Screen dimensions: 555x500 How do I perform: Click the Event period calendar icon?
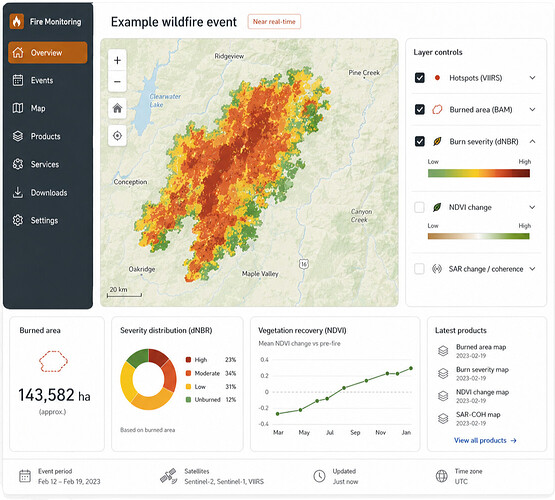[x=25, y=476]
